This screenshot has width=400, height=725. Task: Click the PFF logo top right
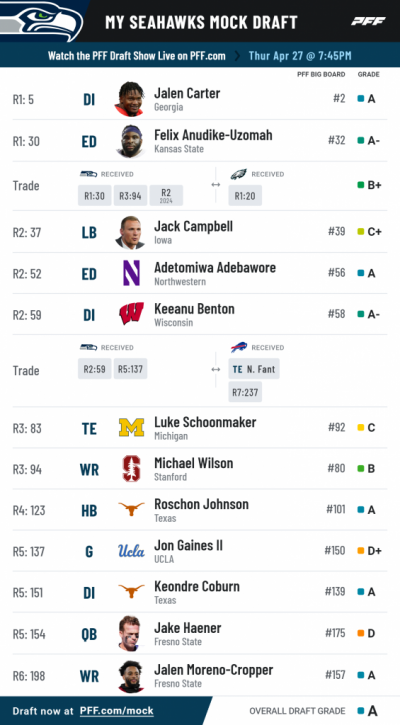368,21
